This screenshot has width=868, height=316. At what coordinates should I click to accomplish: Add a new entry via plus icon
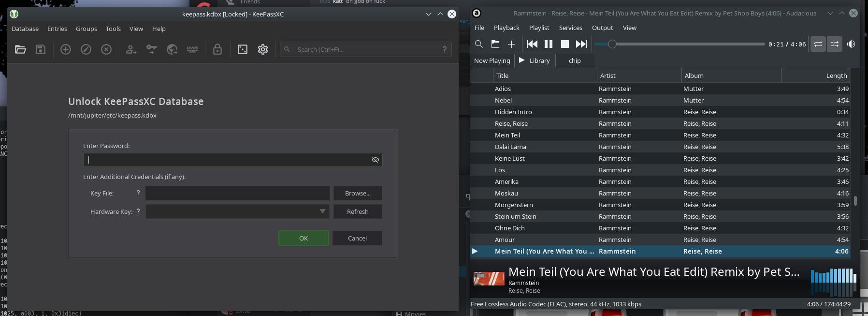point(66,49)
